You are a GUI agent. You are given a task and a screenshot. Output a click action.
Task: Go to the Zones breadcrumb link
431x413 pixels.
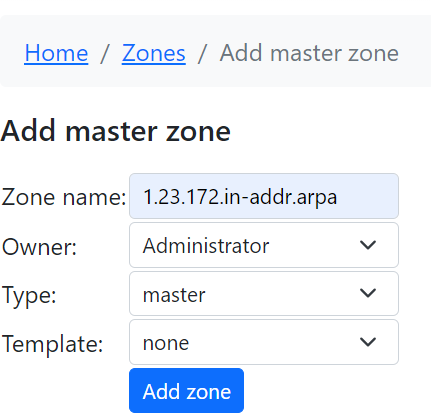pos(154,53)
